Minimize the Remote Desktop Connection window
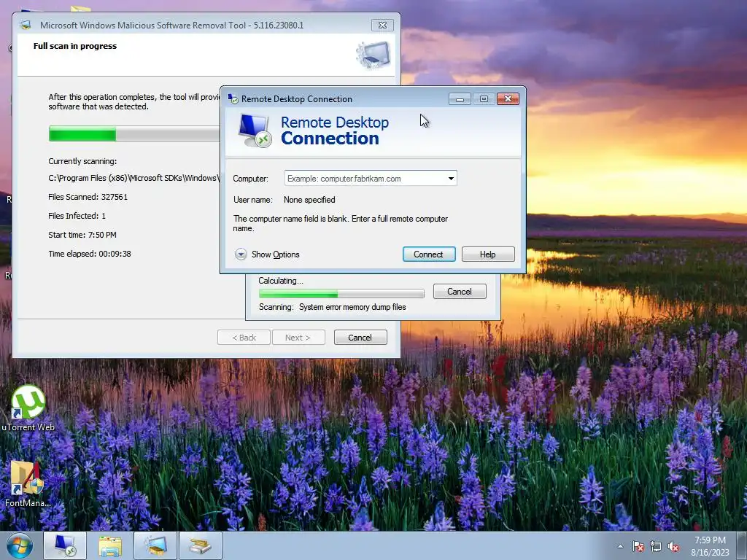The width and height of the screenshot is (747, 560). coord(460,99)
